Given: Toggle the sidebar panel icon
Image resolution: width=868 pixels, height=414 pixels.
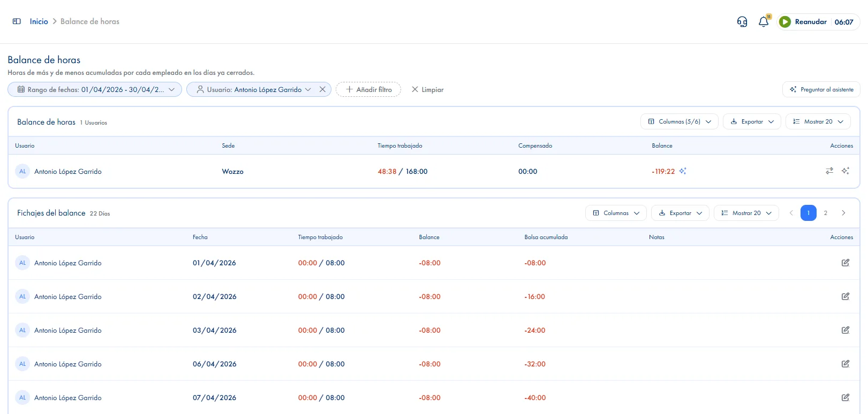Looking at the screenshot, I should pos(17,21).
